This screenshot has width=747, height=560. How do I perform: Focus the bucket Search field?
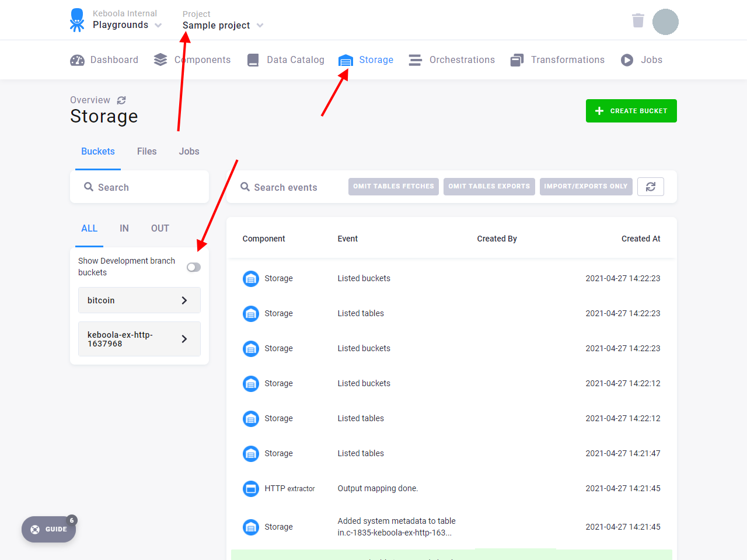tap(139, 187)
